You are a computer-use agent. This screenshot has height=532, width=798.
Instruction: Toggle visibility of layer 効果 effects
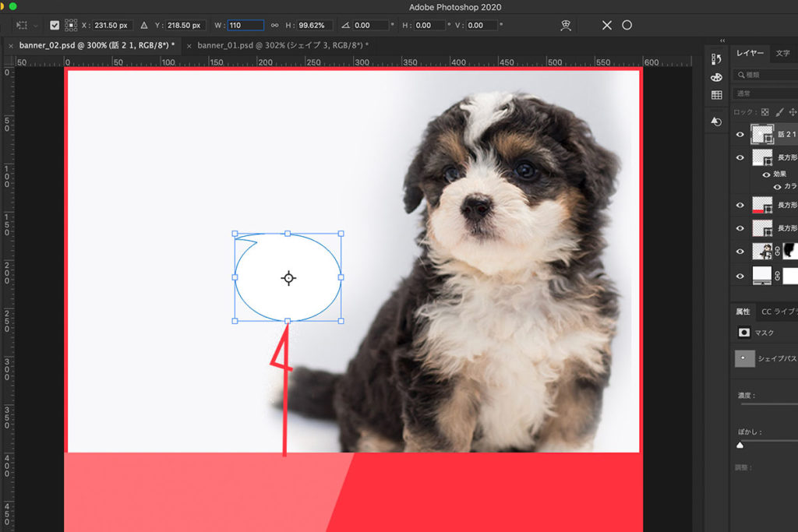pos(766,174)
